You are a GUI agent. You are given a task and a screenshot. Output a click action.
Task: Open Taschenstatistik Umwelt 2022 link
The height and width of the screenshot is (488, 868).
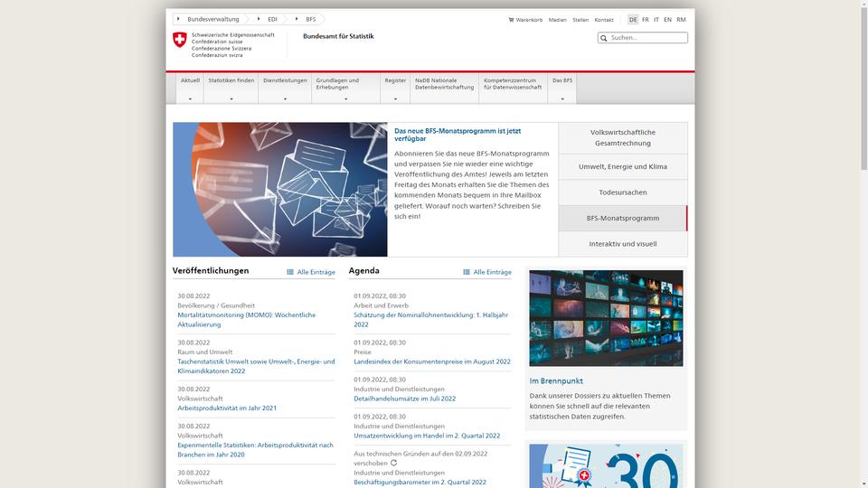256,366
